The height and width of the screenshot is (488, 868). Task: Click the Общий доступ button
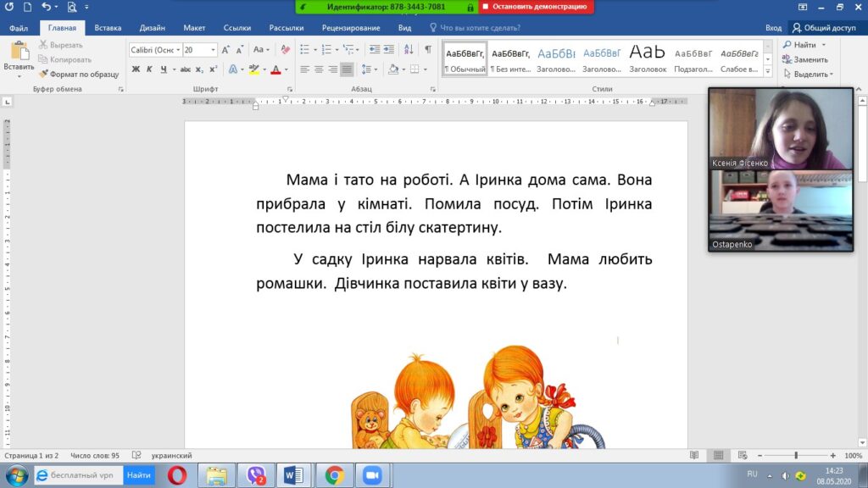824,28
